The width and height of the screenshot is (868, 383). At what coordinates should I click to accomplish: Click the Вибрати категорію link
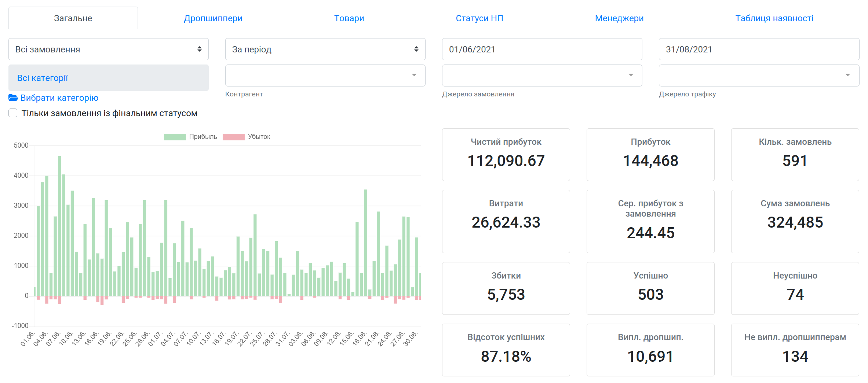click(59, 98)
